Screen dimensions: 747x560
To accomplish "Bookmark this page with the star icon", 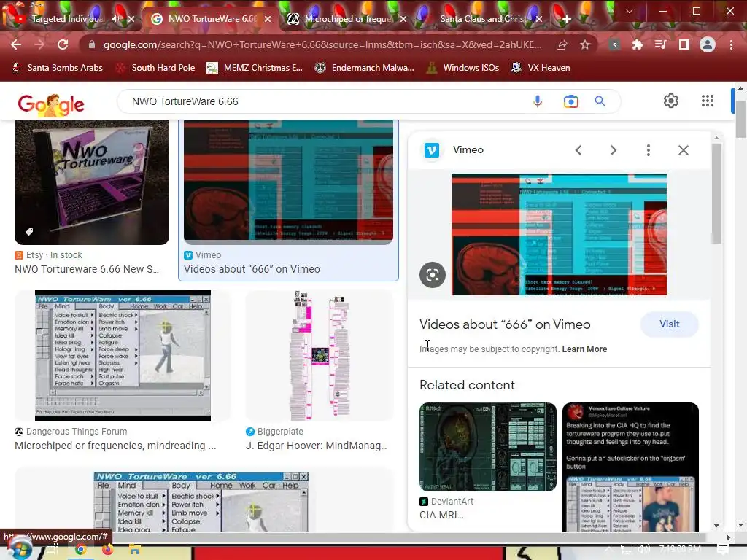I will [585, 44].
